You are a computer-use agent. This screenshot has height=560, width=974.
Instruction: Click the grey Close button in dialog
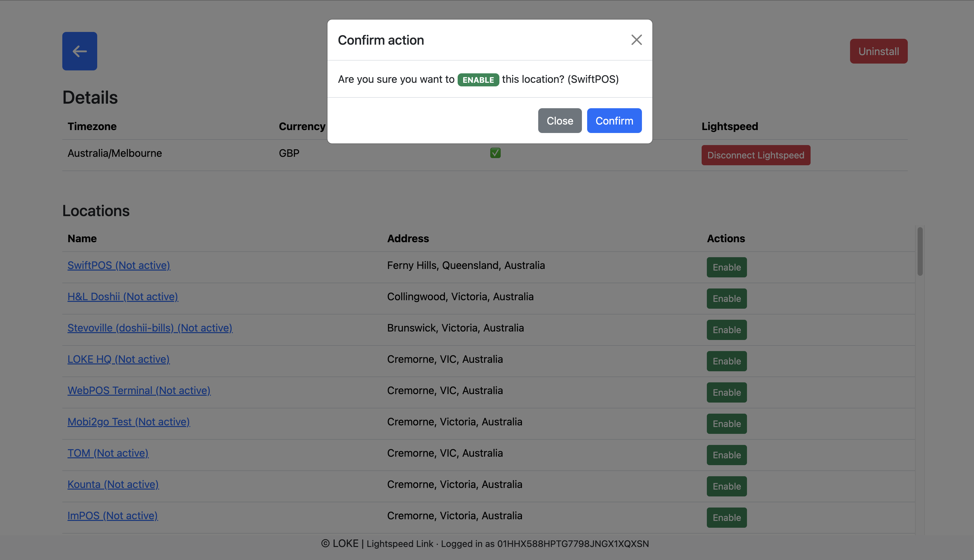click(559, 121)
